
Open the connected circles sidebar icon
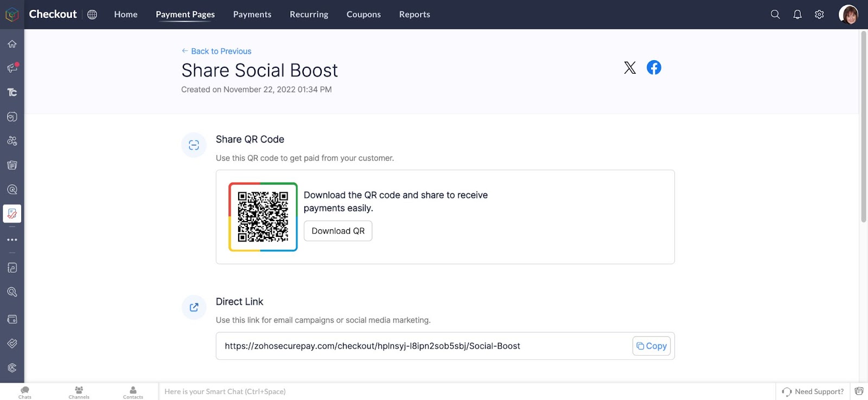(x=12, y=141)
